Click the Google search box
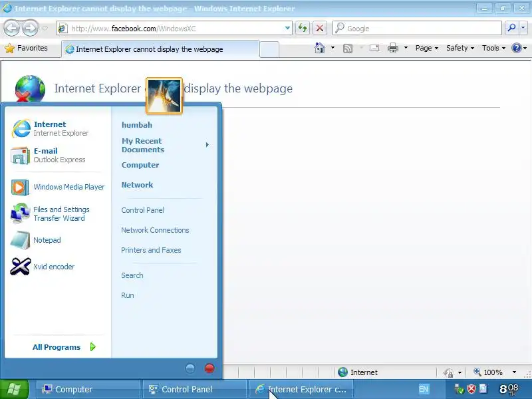 pyautogui.click(x=417, y=28)
